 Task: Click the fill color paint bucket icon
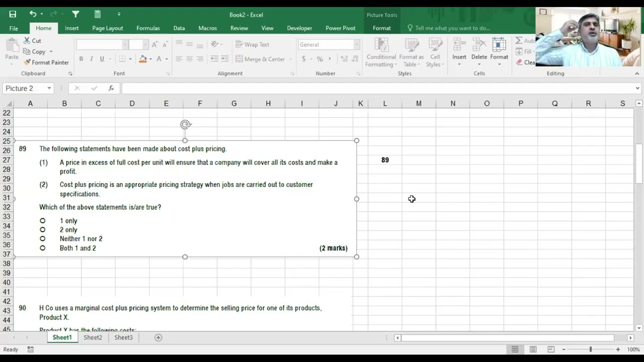click(x=143, y=59)
